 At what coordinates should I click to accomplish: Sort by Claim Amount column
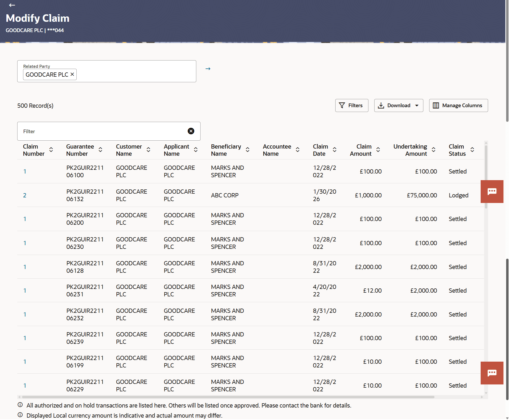(x=378, y=150)
